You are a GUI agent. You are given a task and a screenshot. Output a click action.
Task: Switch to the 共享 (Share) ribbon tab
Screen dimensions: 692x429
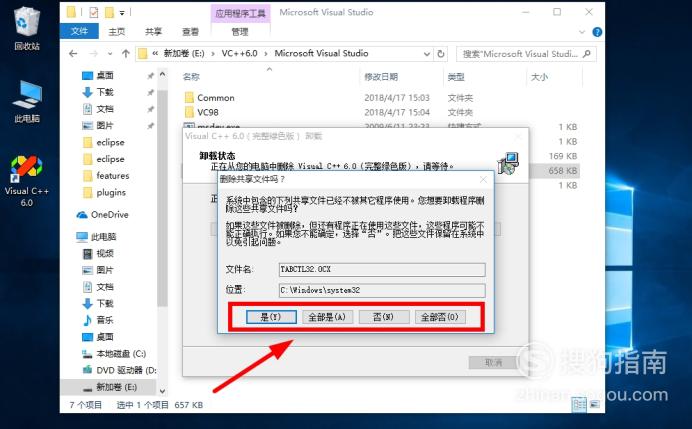pyautogui.click(x=154, y=31)
